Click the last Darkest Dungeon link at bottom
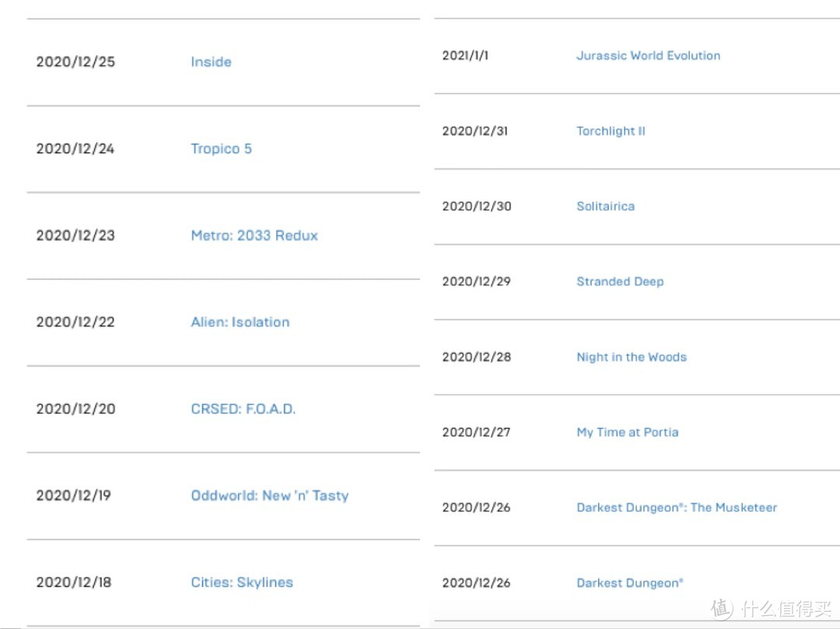Viewport: 840px width, 629px height. (x=629, y=582)
